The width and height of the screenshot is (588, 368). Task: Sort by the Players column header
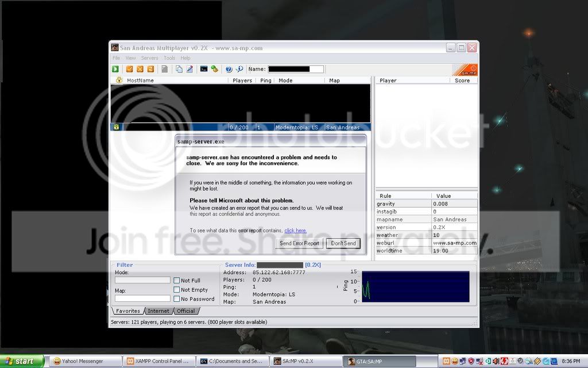[x=242, y=80]
